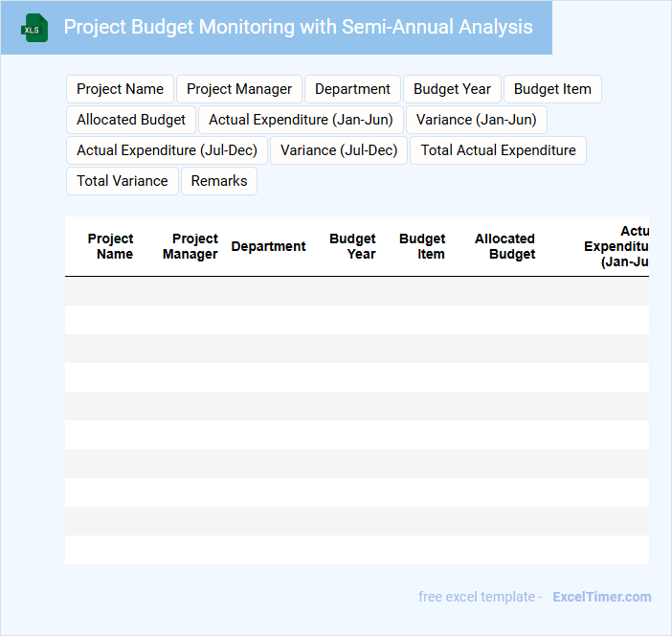672x636 pixels.
Task: Choose the Budget Year tag
Action: coord(452,89)
